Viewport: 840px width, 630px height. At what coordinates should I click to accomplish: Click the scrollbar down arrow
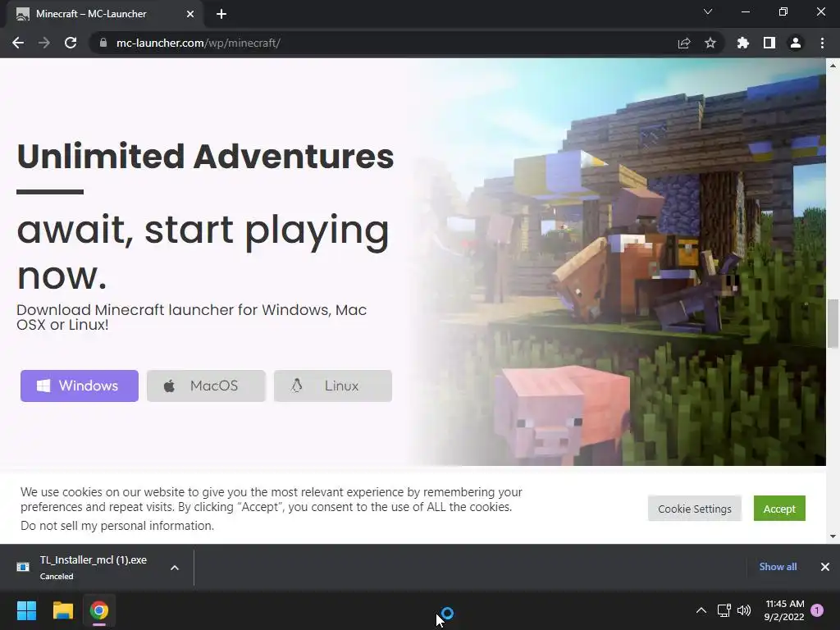click(833, 536)
